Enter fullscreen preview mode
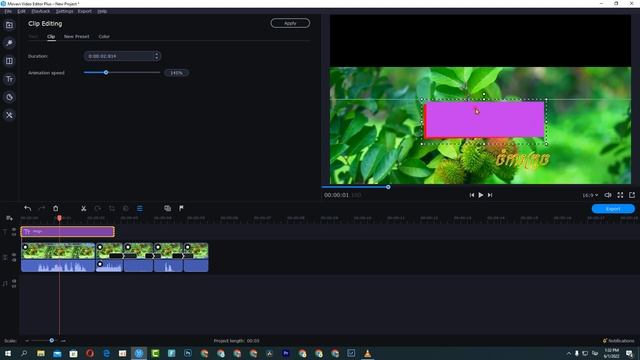Viewport: 640px width, 360px height. (620, 195)
